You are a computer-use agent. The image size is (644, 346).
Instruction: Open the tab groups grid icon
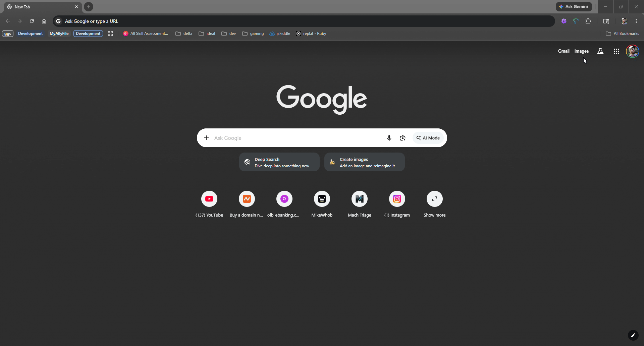pyautogui.click(x=110, y=34)
